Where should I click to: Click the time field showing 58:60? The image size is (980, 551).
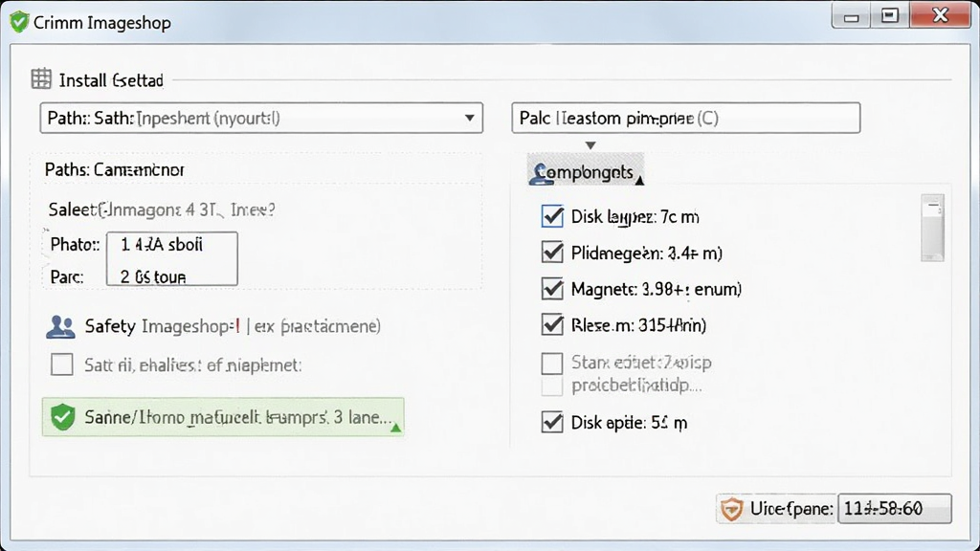tap(895, 509)
